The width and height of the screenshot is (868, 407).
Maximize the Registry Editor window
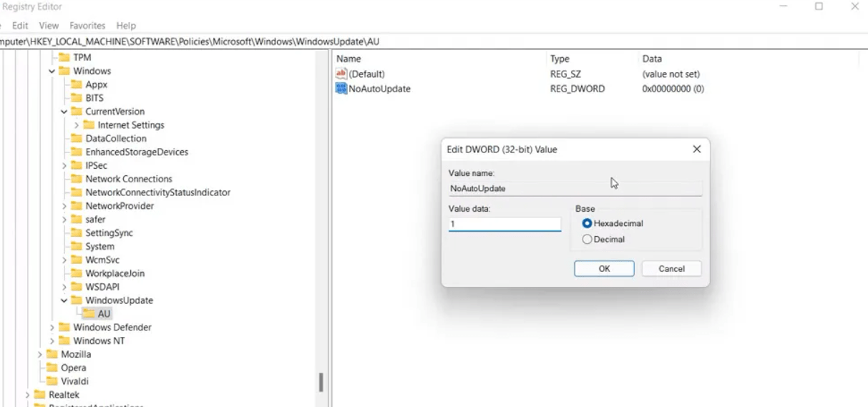[819, 6]
